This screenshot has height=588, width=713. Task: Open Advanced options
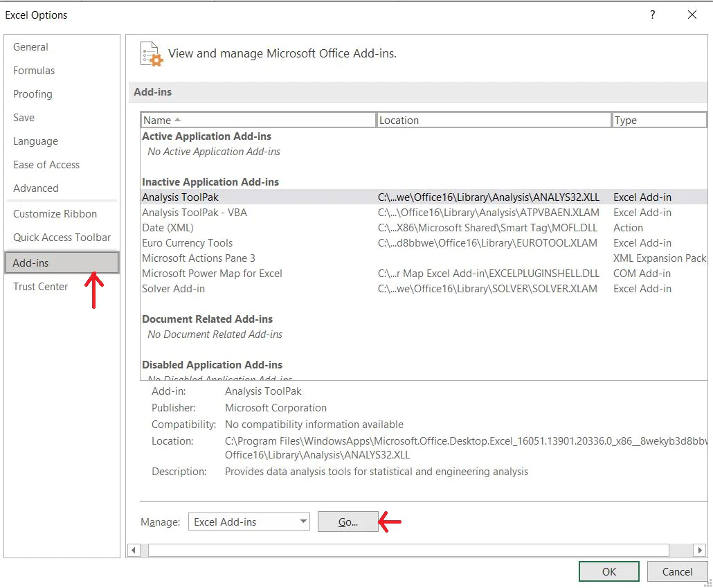36,188
